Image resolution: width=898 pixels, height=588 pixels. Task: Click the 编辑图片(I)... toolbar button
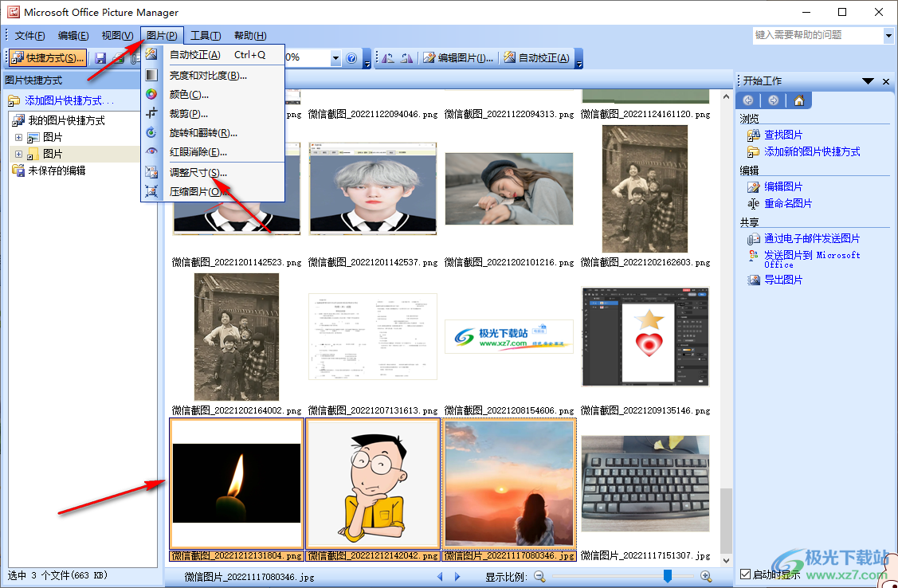point(458,58)
